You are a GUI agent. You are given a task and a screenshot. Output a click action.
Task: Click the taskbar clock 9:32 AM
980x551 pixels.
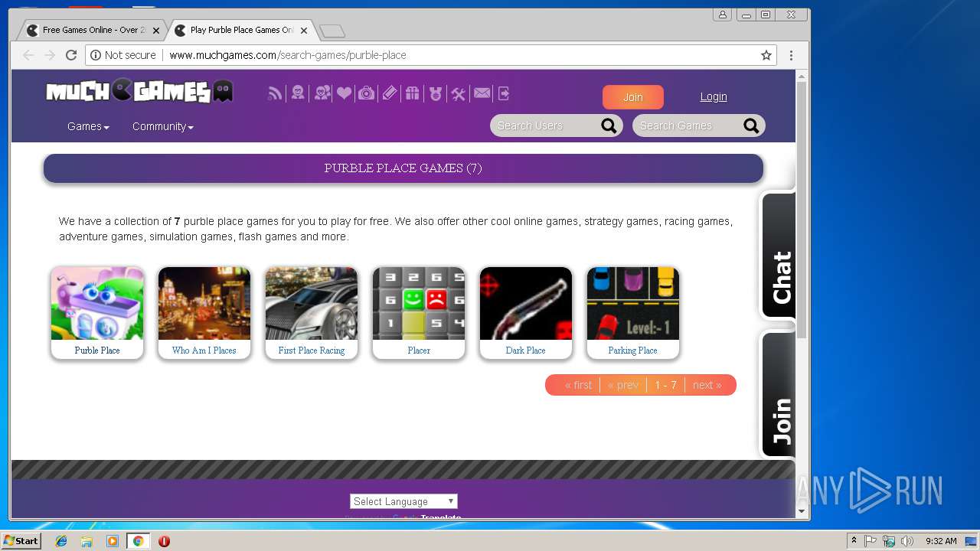tap(941, 541)
